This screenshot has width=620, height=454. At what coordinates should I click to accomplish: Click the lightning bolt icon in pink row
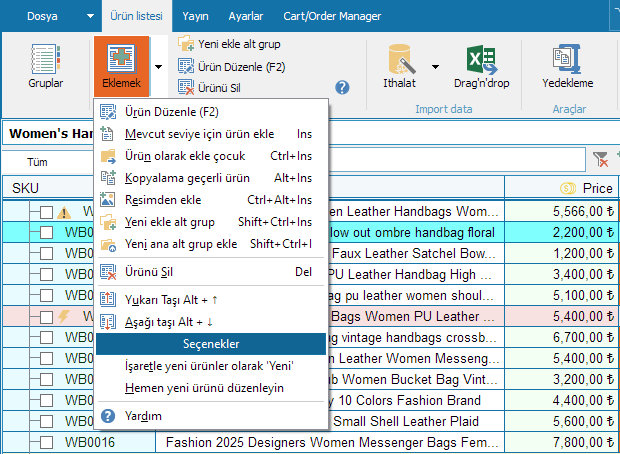click(64, 316)
